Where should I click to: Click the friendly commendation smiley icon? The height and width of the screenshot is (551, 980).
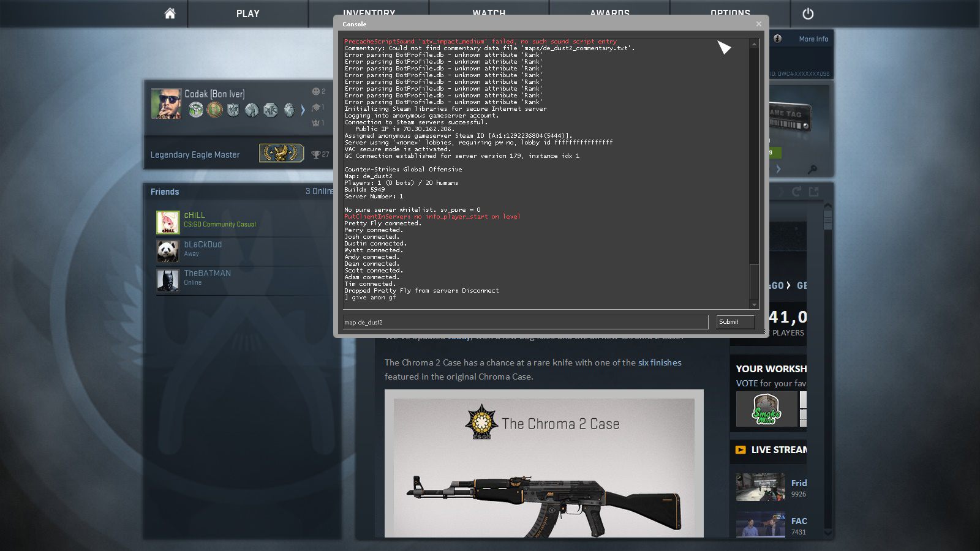316,91
